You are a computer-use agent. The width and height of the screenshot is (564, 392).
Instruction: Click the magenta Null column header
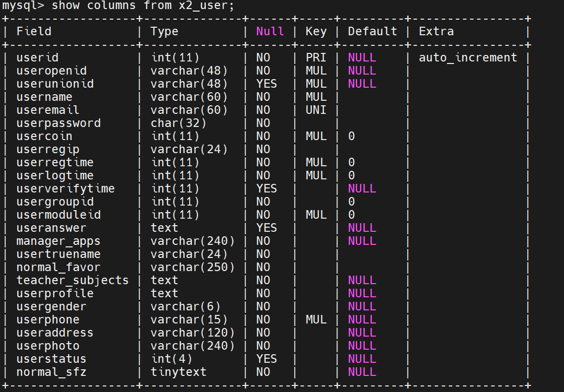click(x=270, y=31)
